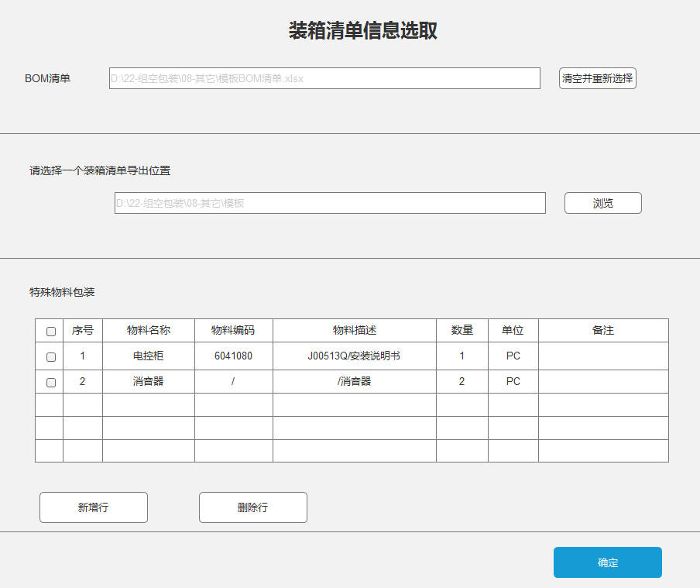700x588 pixels.
Task: Check the checkbox for row 消音器
Action: click(50, 381)
